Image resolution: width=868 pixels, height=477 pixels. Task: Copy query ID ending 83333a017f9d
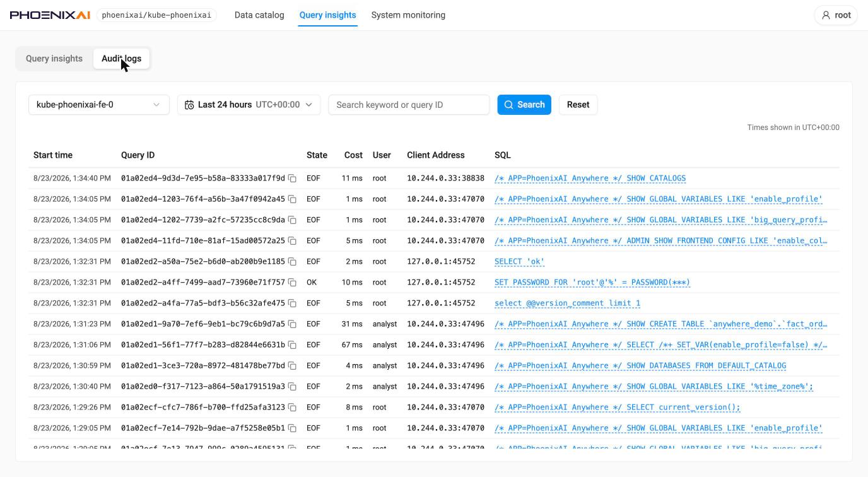click(x=293, y=179)
